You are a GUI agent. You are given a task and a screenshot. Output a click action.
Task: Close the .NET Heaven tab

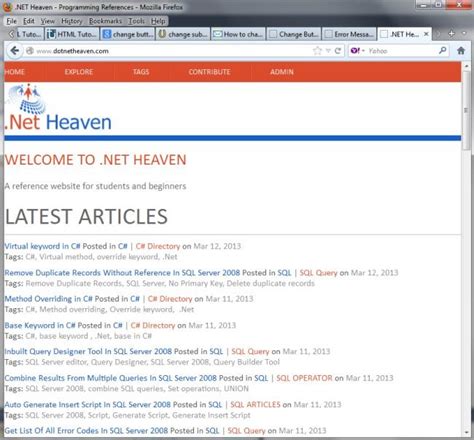[426, 34]
